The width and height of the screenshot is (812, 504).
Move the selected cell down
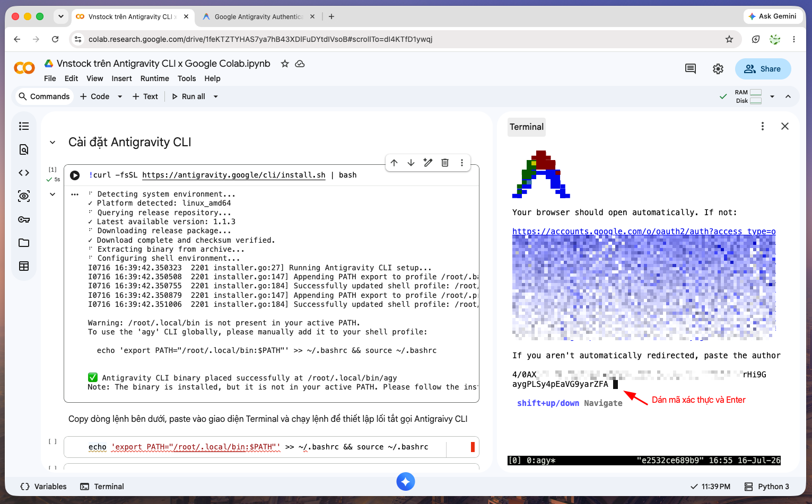[x=411, y=163]
